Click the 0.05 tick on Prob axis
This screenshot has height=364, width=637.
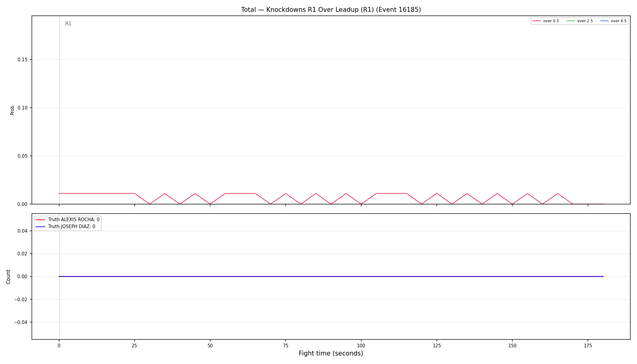coord(22,156)
